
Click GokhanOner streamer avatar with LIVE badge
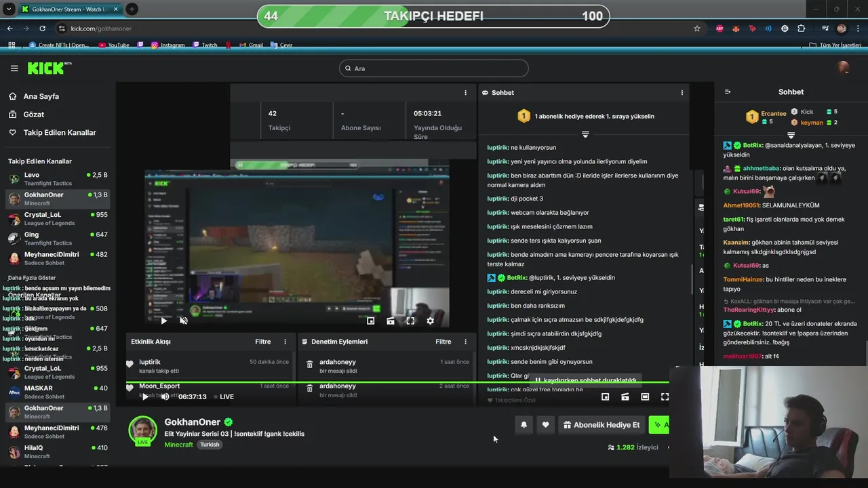click(142, 430)
